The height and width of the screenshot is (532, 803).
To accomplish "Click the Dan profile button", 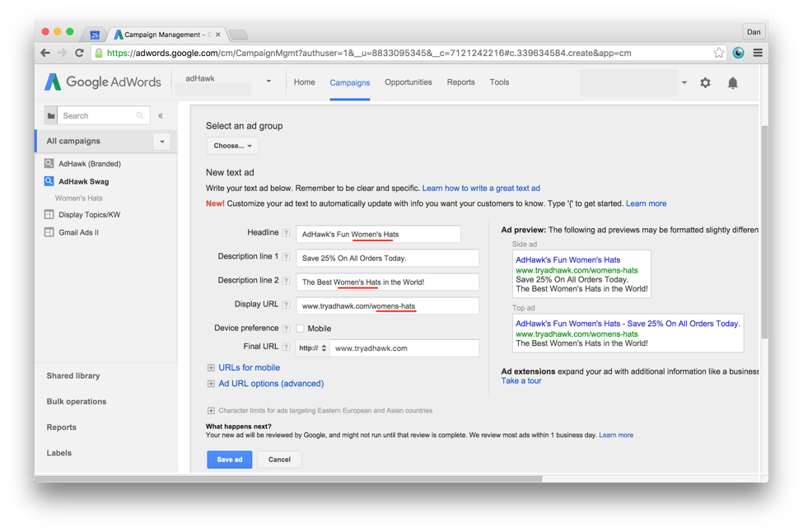I will click(754, 32).
